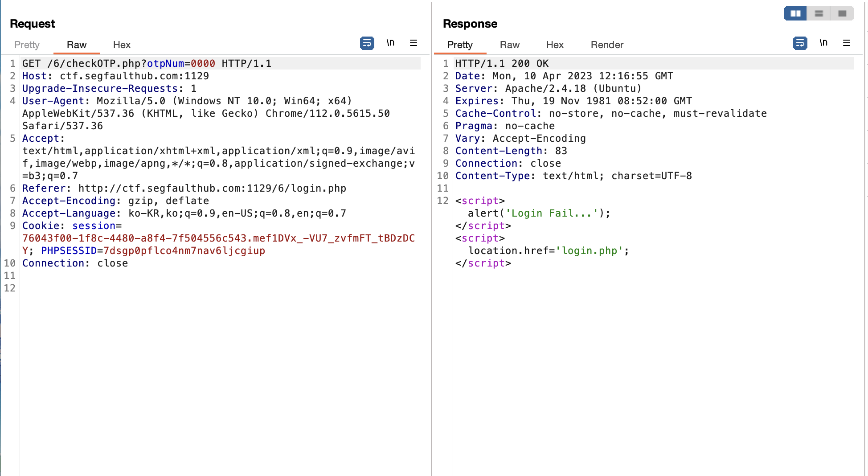Click the Response panel title
The width and height of the screenshot is (868, 476).
[x=470, y=24]
